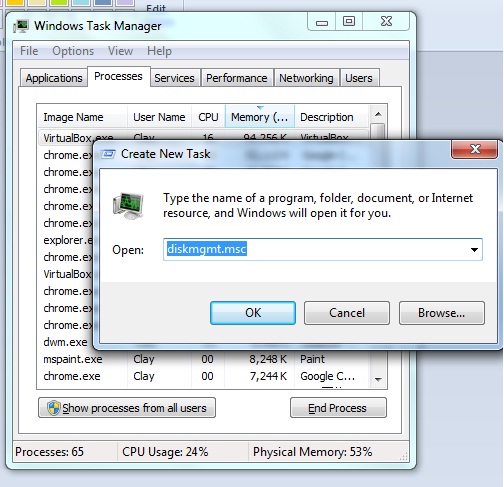504x487 pixels.
Task: Maximize the Windows Task Manager window
Action: point(349,22)
